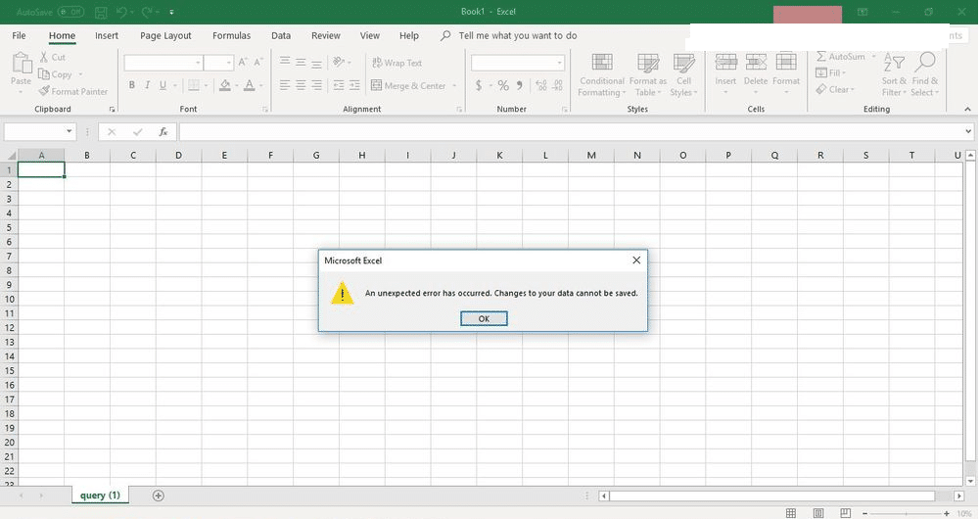Click Decrease Decimal icon

(557, 85)
